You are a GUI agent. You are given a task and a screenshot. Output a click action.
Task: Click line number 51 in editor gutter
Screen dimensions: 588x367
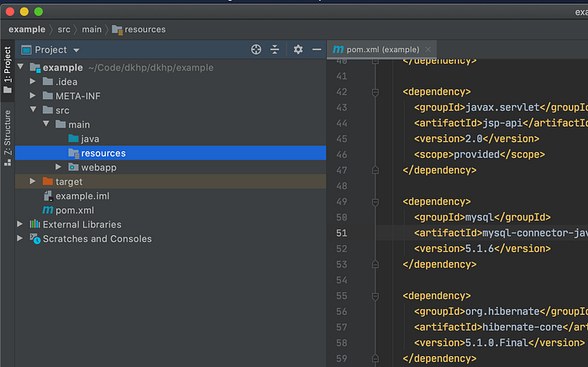pyautogui.click(x=341, y=233)
